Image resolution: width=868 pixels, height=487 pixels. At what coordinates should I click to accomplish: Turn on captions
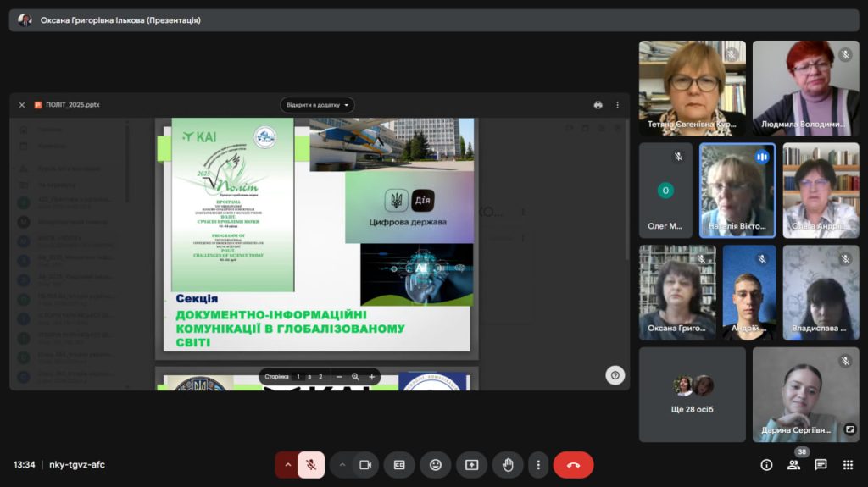(399, 464)
